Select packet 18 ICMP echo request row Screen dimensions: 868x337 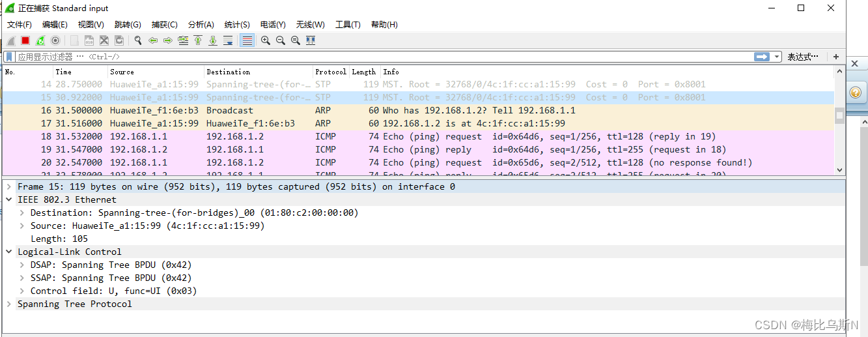(418, 136)
